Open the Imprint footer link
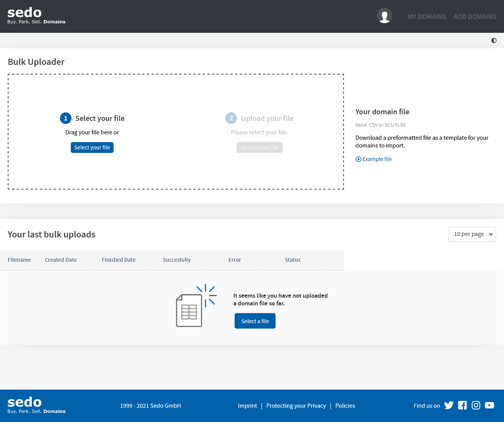 click(x=247, y=406)
